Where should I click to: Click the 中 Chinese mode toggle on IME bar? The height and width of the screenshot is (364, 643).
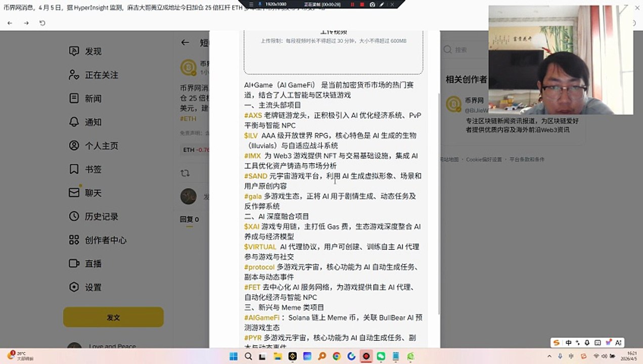coord(569,343)
